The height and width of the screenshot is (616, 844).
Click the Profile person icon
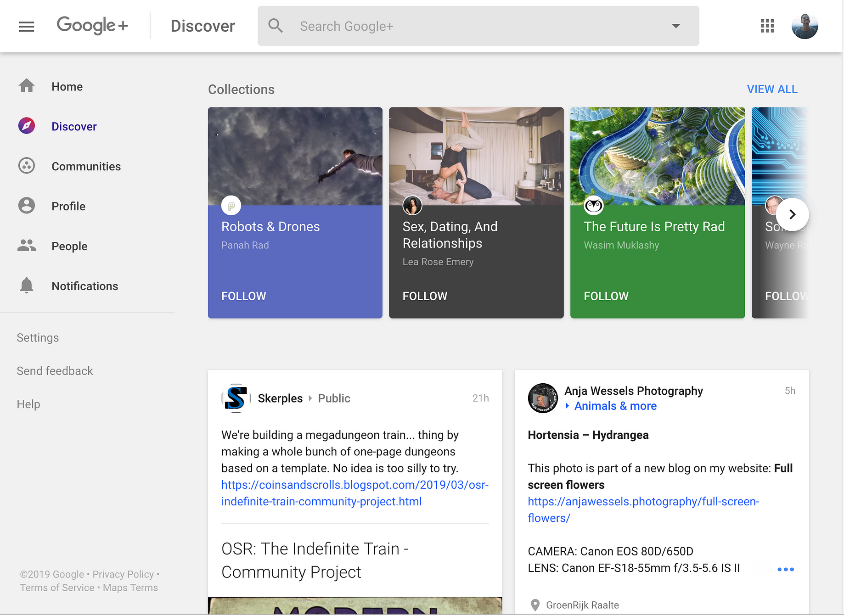coord(27,206)
